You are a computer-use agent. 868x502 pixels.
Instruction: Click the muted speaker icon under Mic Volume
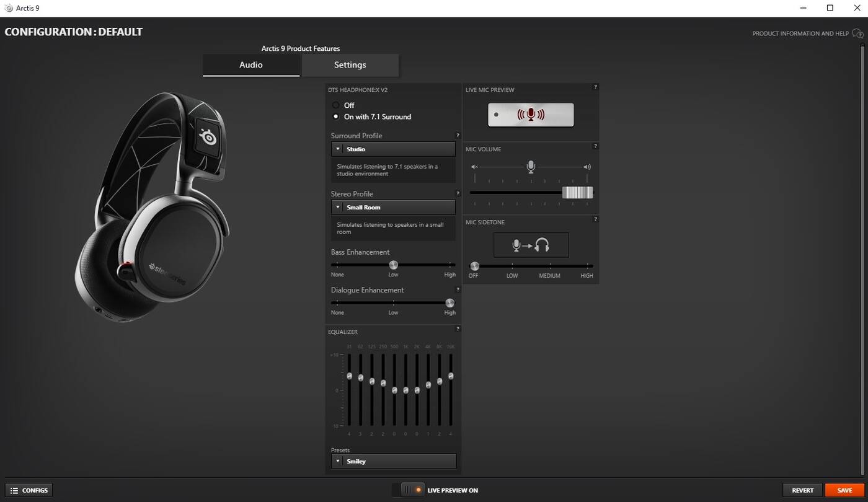pos(474,167)
